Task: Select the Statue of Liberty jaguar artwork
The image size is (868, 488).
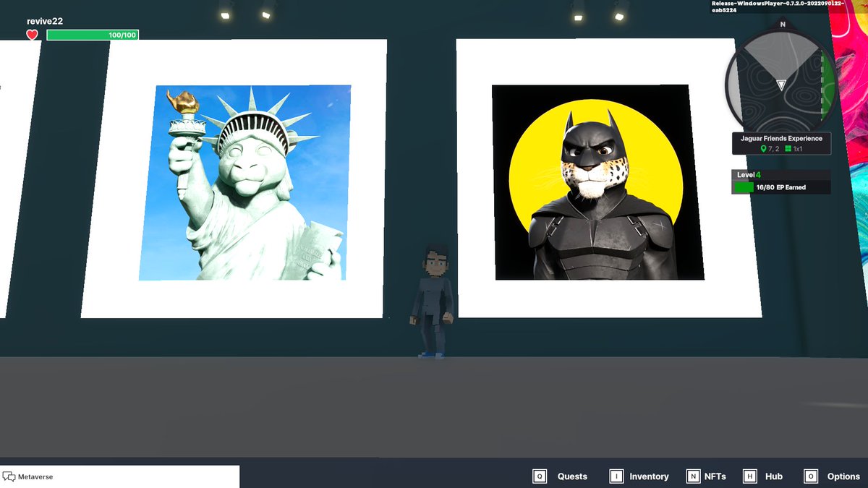Action: coord(244,182)
